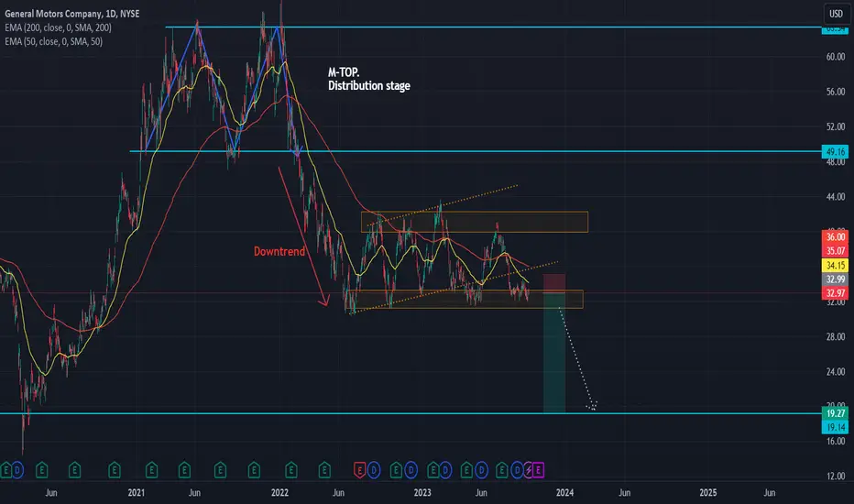The image size is (854, 504).
Task: Click the 2022 time axis label
Action: [279, 493]
